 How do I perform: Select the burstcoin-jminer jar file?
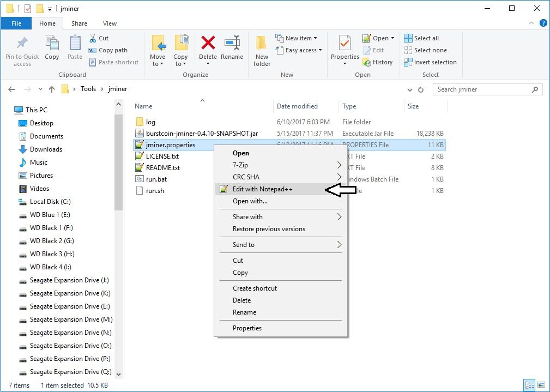202,134
